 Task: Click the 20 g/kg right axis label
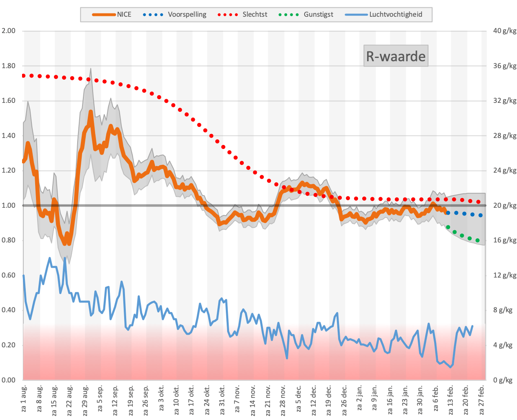[x=505, y=205]
